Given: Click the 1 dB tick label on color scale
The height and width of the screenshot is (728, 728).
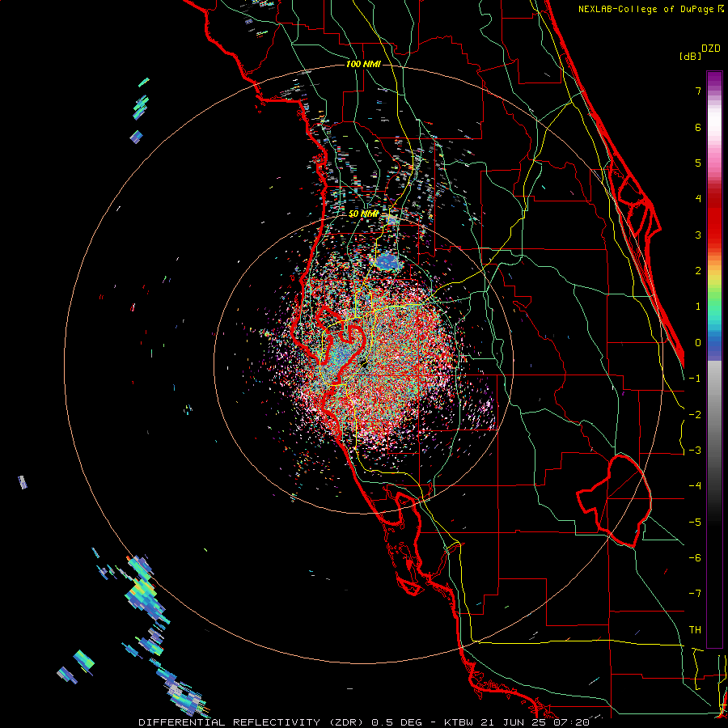Looking at the screenshot, I should 698,307.
